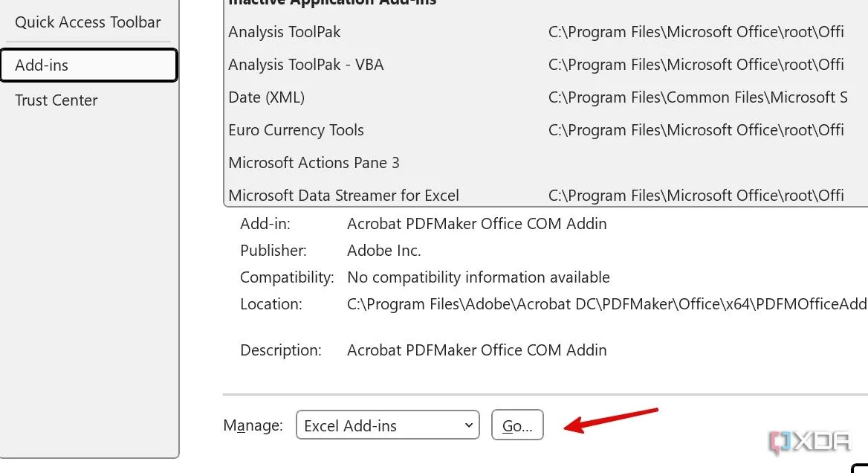
Task: Click the Description label
Action: coord(280,350)
